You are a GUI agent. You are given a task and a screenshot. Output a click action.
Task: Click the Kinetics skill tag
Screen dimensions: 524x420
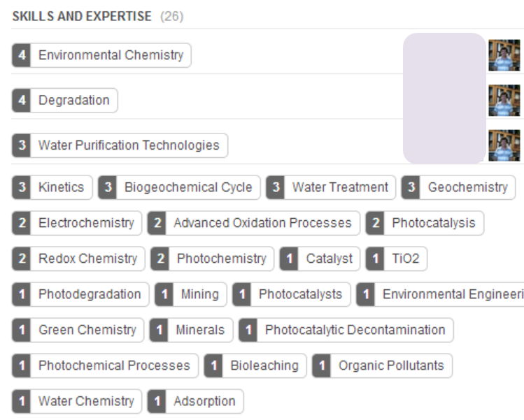(x=61, y=187)
